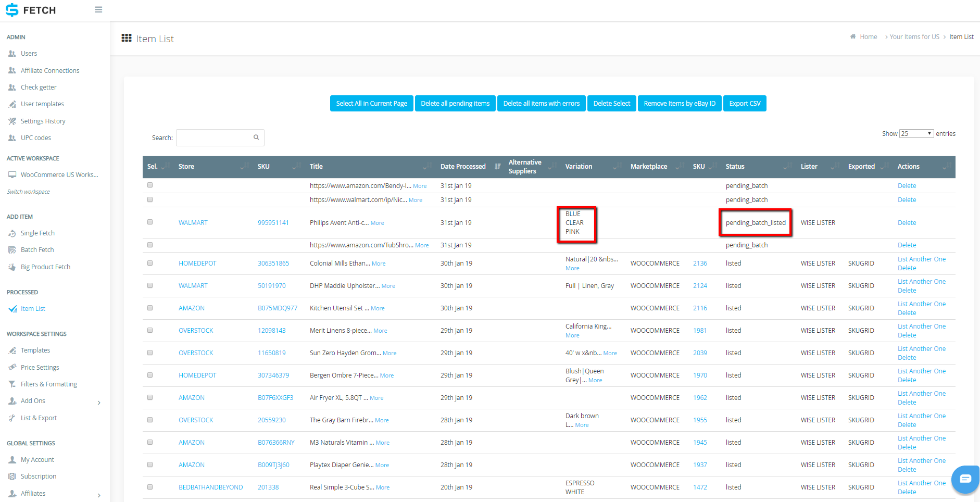Select the Air Fryer XL row checkbox
This screenshot has height=502, width=980.
[x=150, y=397]
